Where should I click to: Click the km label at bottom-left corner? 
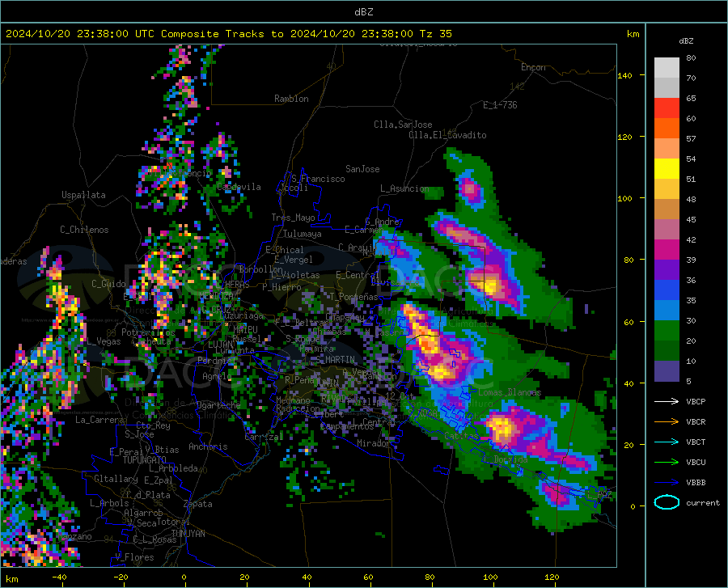coord(12,579)
